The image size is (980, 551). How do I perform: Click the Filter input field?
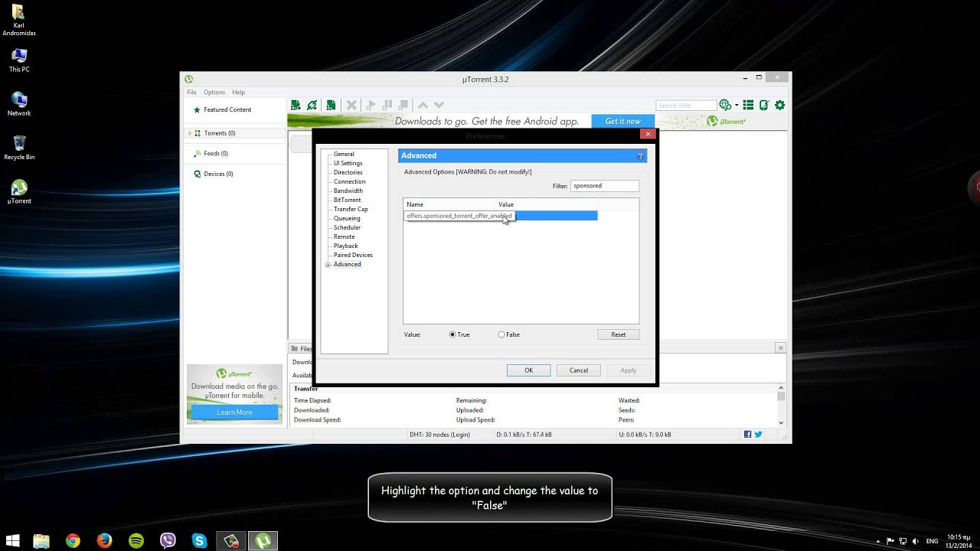coord(605,186)
